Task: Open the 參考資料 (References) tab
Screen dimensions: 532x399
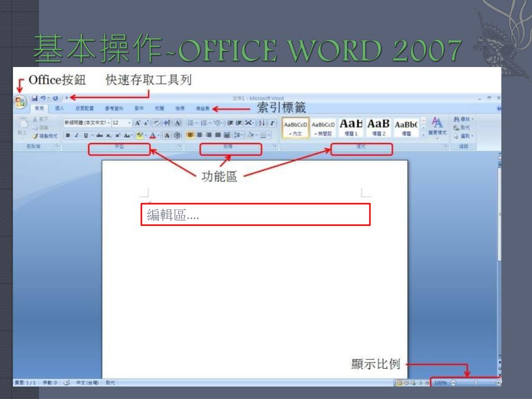Action: coord(114,108)
